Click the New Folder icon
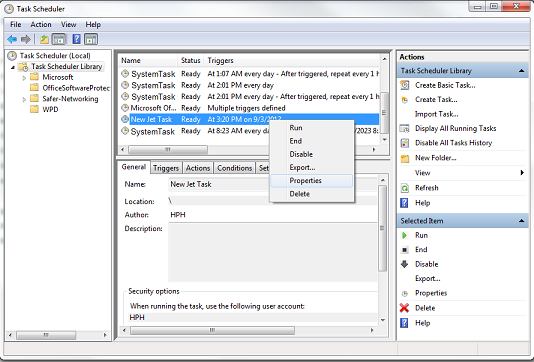This screenshot has height=362, width=534. coord(405,158)
